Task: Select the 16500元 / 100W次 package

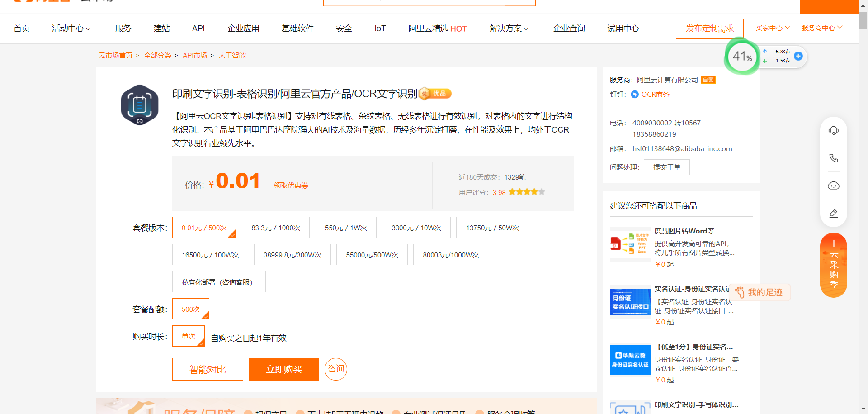Action: [x=210, y=255]
